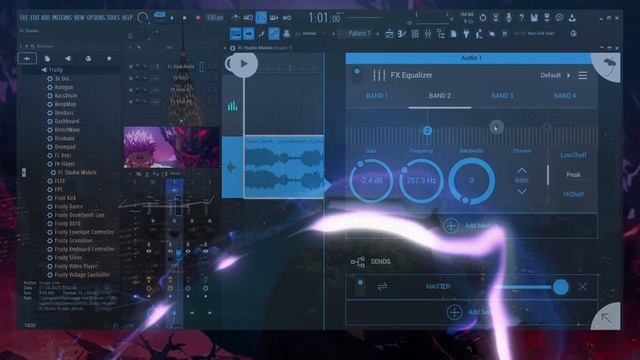640x360 pixels.
Task: Click the render/export download icon
Action: (572, 18)
